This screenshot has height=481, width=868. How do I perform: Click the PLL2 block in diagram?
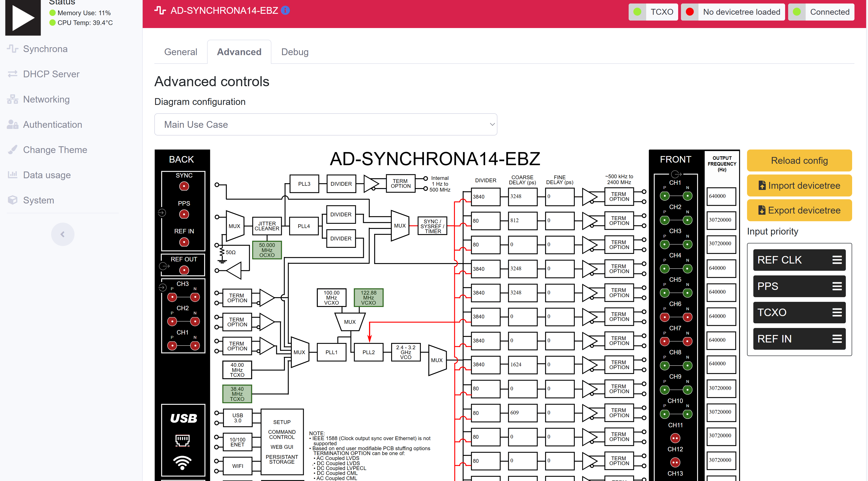tap(368, 352)
